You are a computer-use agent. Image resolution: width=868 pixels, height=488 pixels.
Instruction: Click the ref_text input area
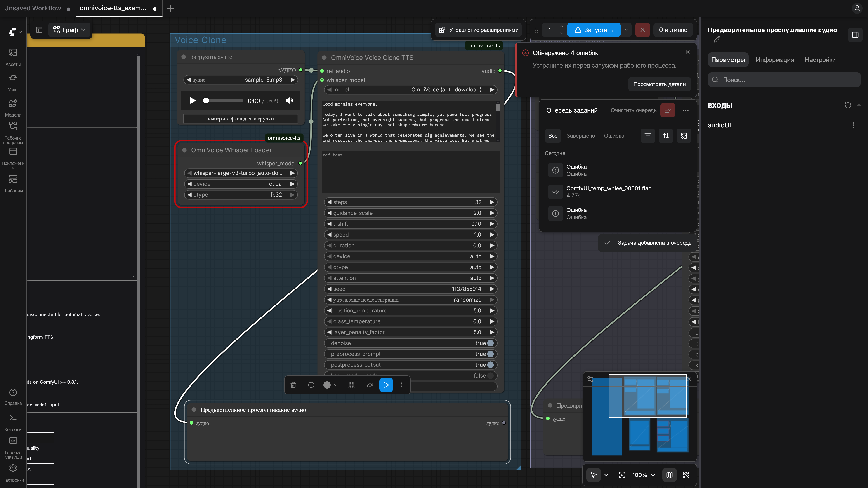pyautogui.click(x=410, y=172)
